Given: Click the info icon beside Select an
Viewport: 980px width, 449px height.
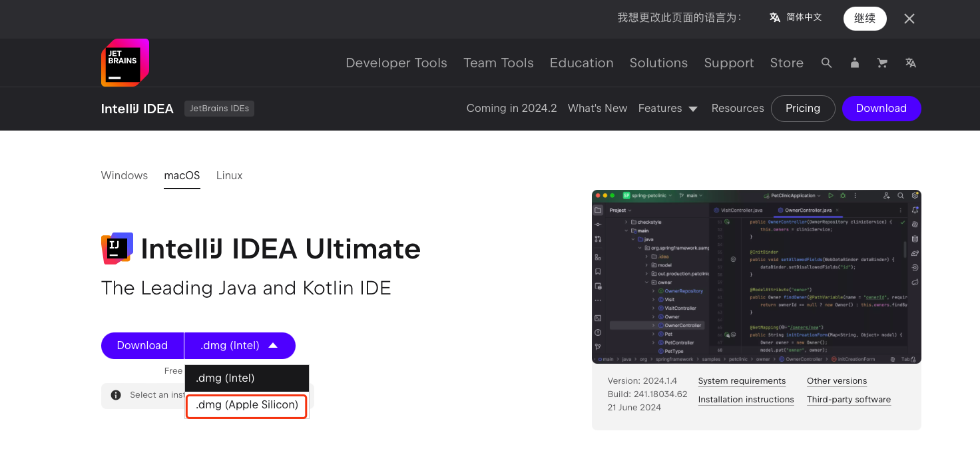Looking at the screenshot, I should click(x=116, y=395).
